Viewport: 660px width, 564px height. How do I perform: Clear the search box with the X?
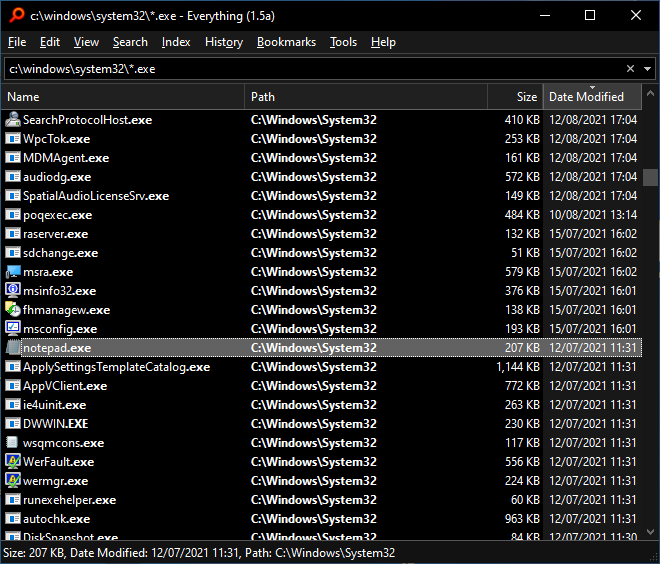[630, 69]
